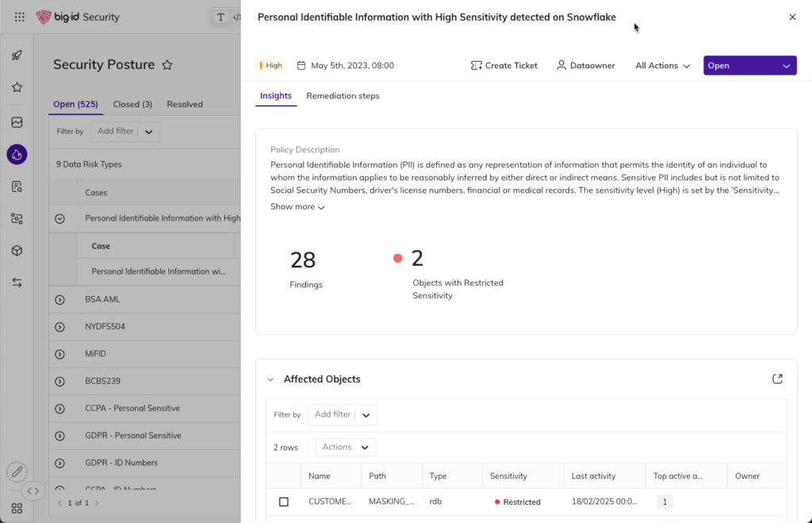Select the CUSTOME... row checkbox
This screenshot has height=523, width=812.
pyautogui.click(x=284, y=502)
